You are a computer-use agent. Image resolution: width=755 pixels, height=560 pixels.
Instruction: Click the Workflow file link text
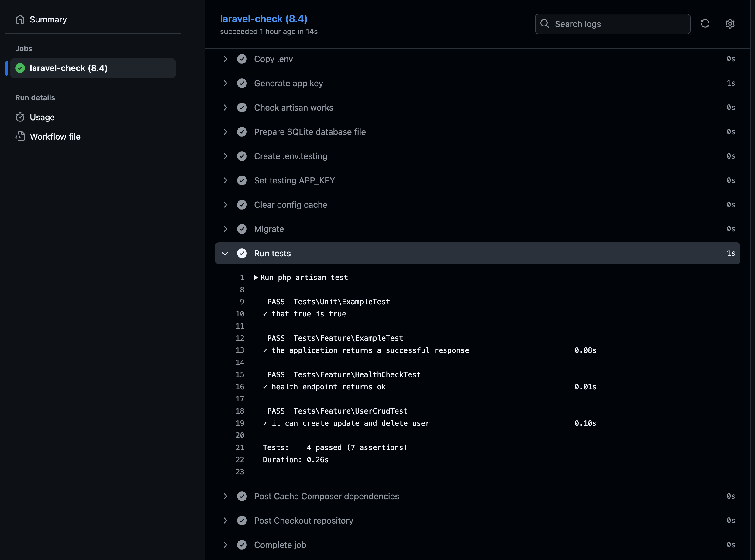click(x=55, y=136)
